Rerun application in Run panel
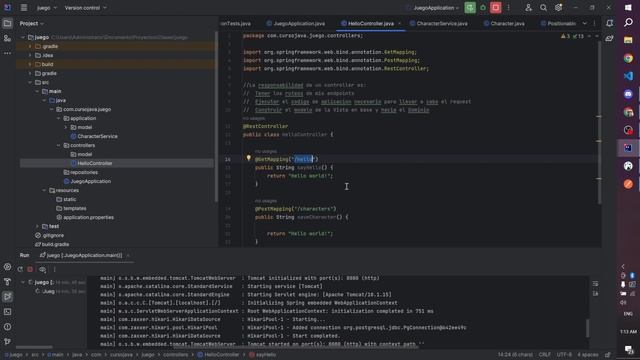 (20, 269)
